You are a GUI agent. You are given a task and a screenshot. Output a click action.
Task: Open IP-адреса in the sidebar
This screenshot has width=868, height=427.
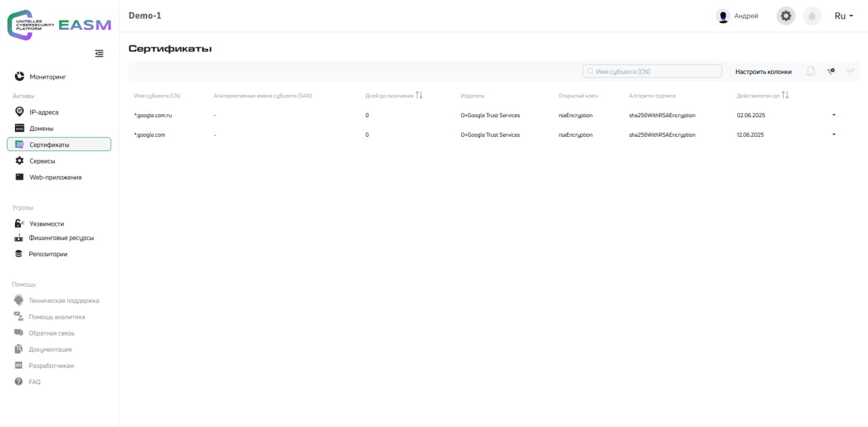click(44, 112)
